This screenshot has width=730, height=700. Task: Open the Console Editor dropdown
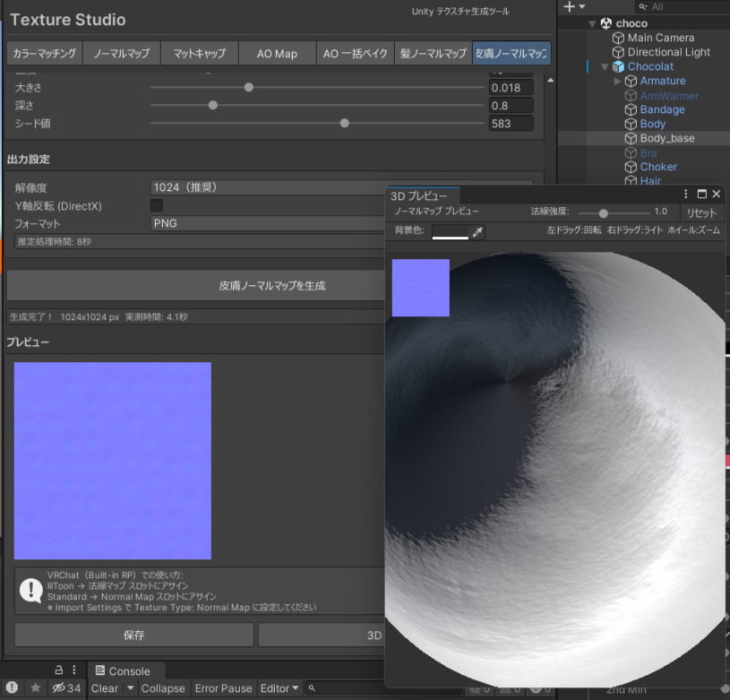pos(279,687)
